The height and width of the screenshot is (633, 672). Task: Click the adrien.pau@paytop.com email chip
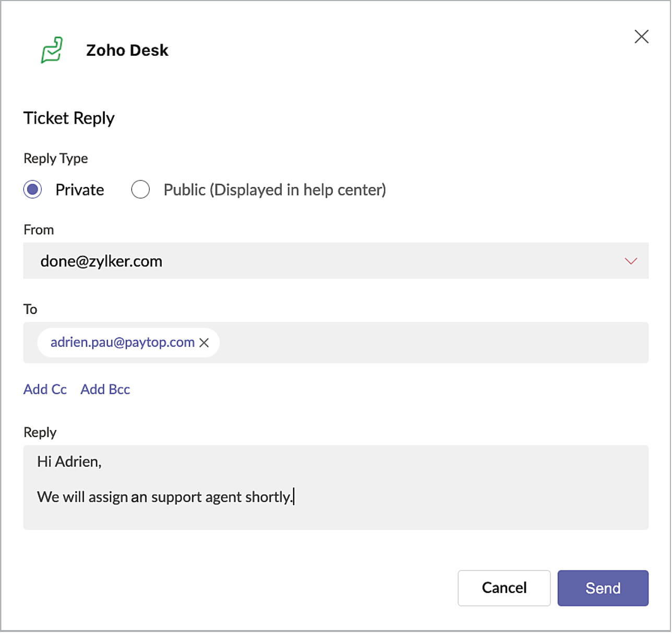point(122,343)
